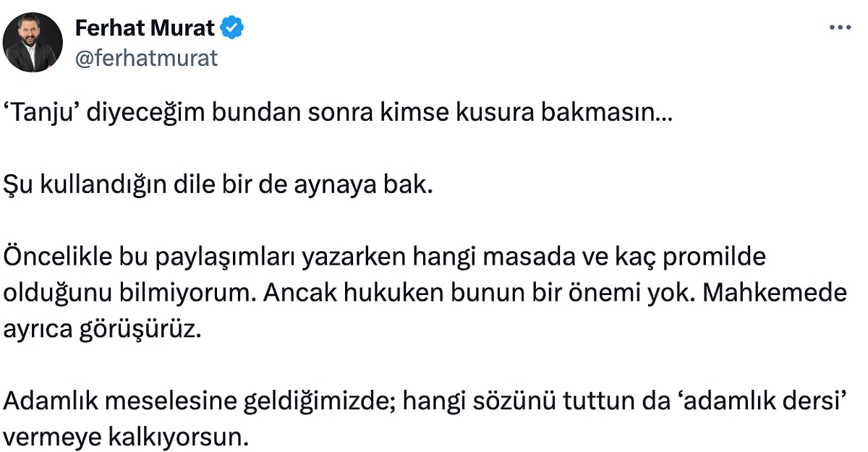This screenshot has width=868, height=452.
Task: Click the word 'Mahkemede'
Action: (775, 292)
